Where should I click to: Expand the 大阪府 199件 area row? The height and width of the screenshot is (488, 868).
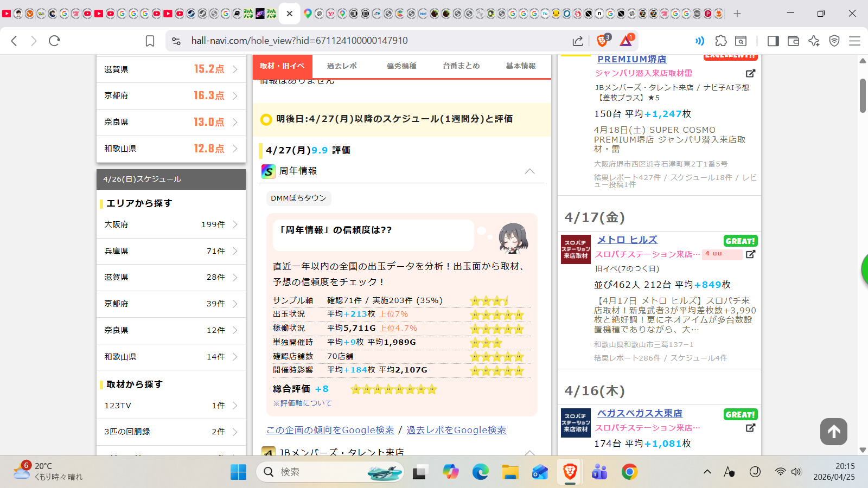point(171,224)
